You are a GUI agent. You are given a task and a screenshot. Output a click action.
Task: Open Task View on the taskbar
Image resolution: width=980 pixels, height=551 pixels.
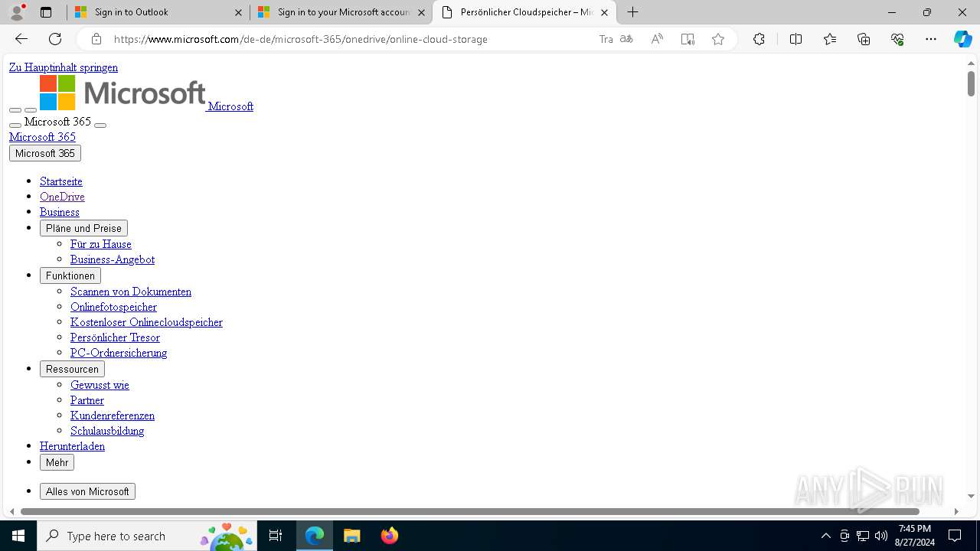(276, 536)
